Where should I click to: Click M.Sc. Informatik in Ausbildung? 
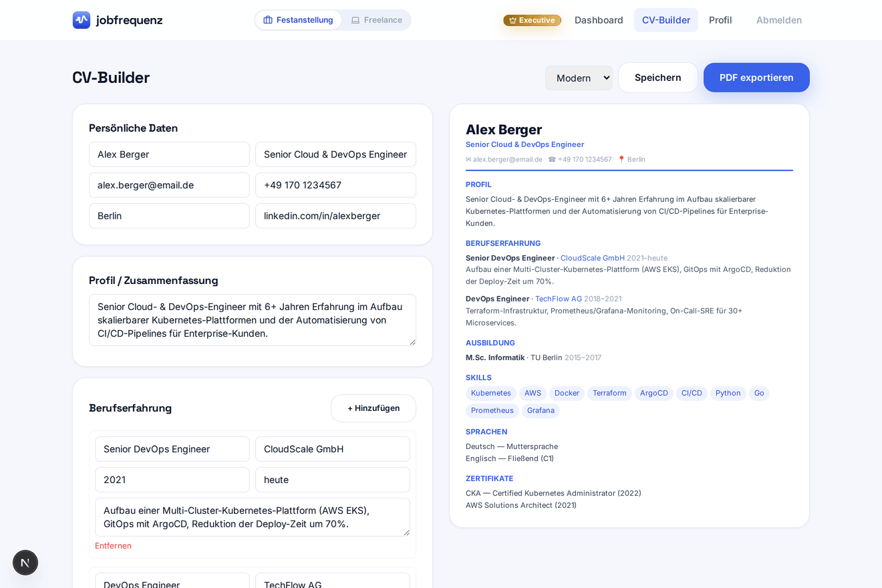point(495,357)
